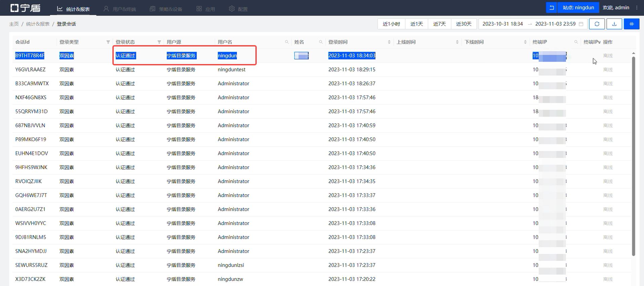This screenshot has height=286, width=644.
Task: Search the 用户名 column via magnifier
Action: click(287, 42)
